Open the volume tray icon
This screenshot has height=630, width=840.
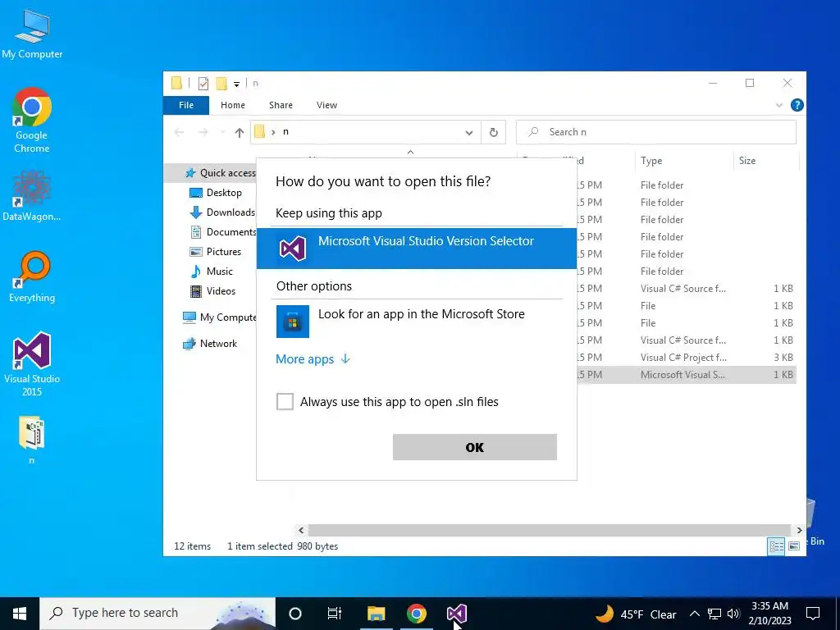tap(733, 614)
